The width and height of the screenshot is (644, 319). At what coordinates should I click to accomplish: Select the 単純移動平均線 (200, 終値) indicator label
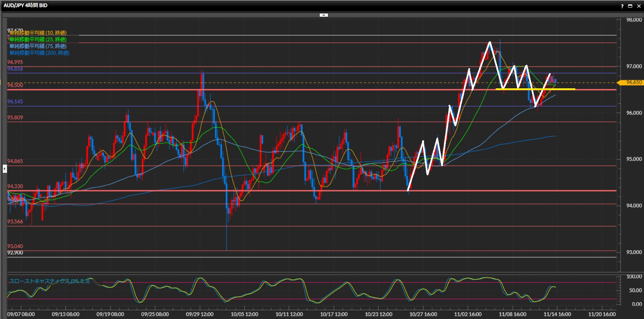(x=39, y=53)
